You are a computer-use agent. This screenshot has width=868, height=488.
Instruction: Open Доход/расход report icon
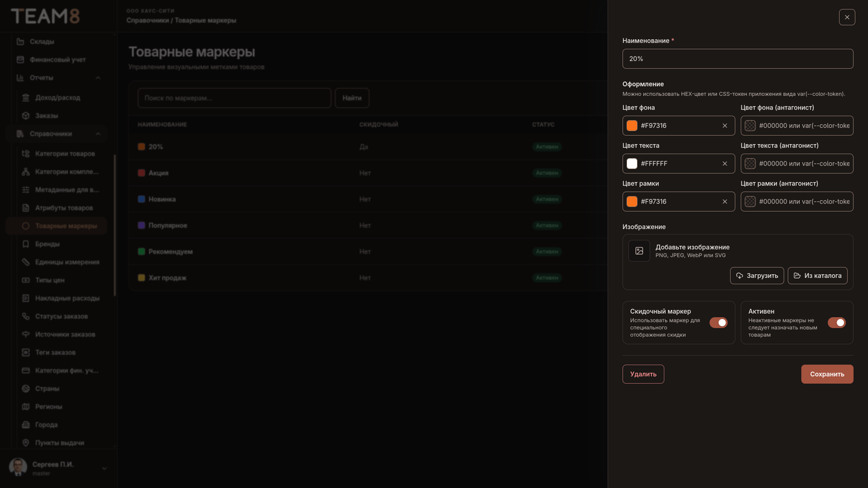click(25, 98)
